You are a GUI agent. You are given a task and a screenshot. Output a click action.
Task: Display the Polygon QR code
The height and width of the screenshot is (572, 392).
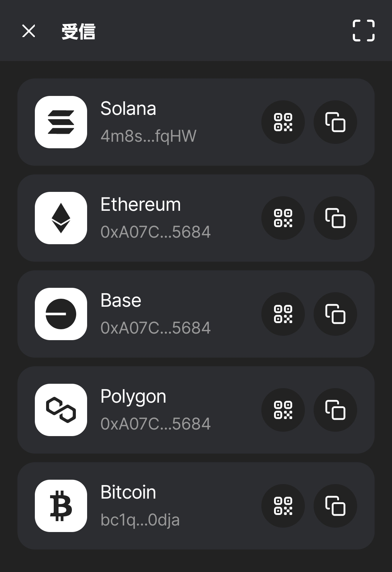click(x=283, y=410)
